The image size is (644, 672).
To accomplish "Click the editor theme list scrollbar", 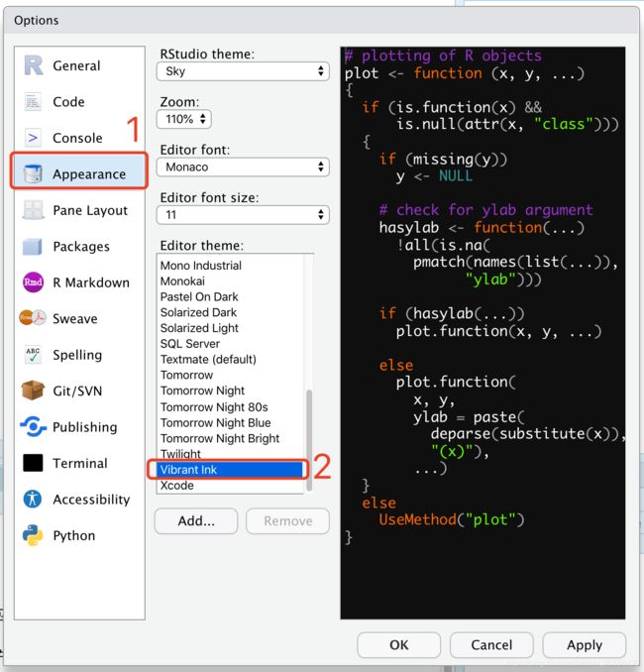I will (309, 439).
